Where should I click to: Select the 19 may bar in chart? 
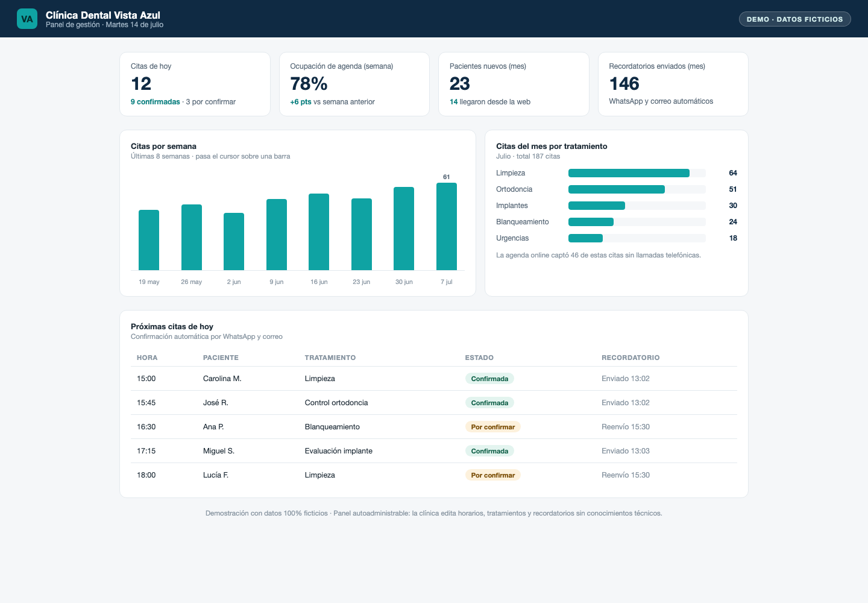coord(149,240)
